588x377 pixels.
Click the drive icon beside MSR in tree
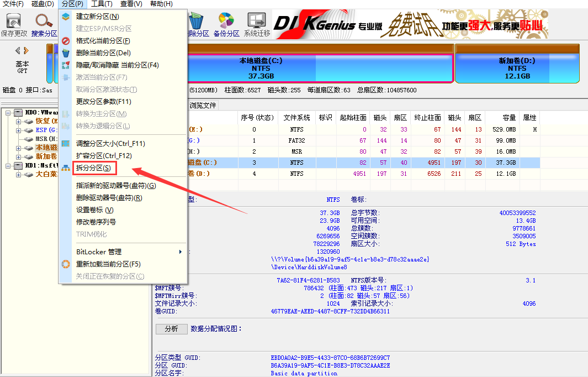(29, 139)
